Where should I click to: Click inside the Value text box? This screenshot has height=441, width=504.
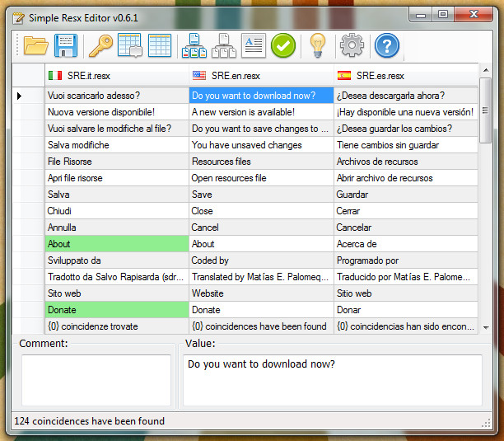pyautogui.click(x=333, y=380)
